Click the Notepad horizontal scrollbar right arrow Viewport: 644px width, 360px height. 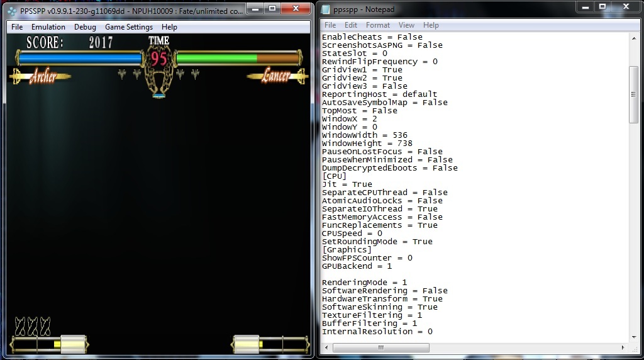[x=623, y=347]
